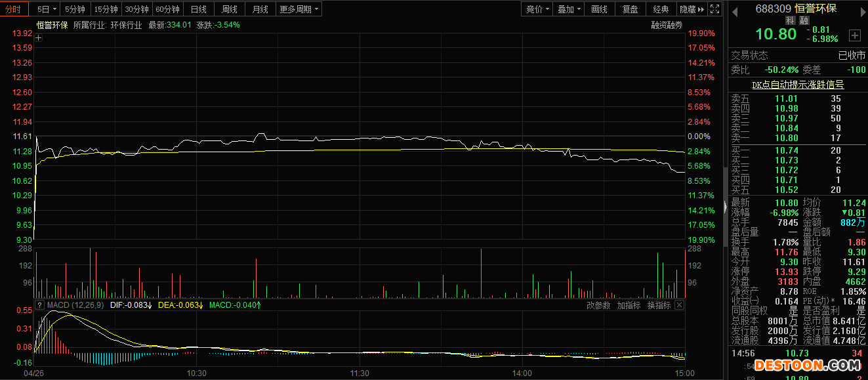
Task: Open the 5日 dropdown
Action: point(47,9)
